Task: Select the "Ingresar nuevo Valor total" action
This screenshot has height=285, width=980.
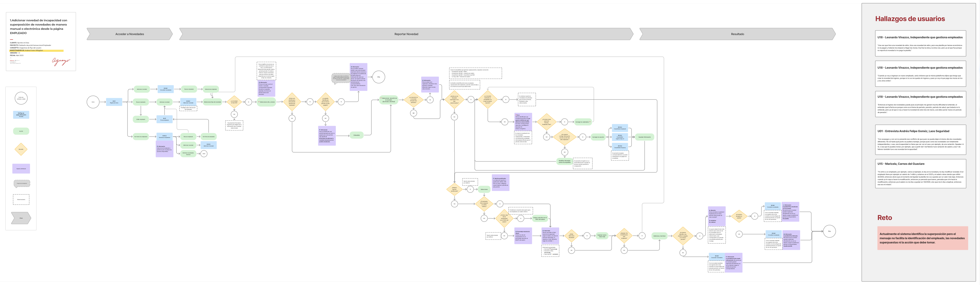Action: point(602,236)
